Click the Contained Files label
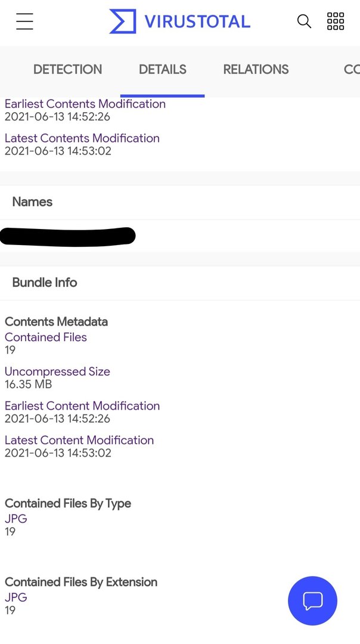 (45, 337)
